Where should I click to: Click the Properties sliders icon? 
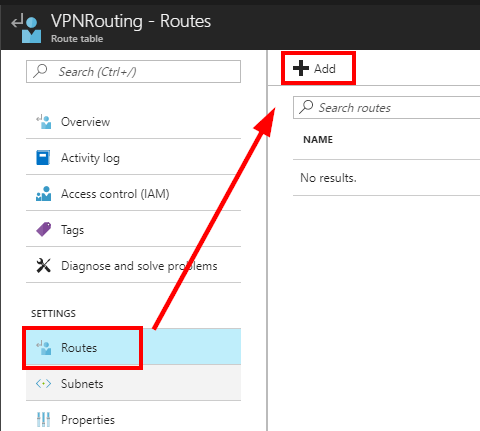click(x=43, y=420)
